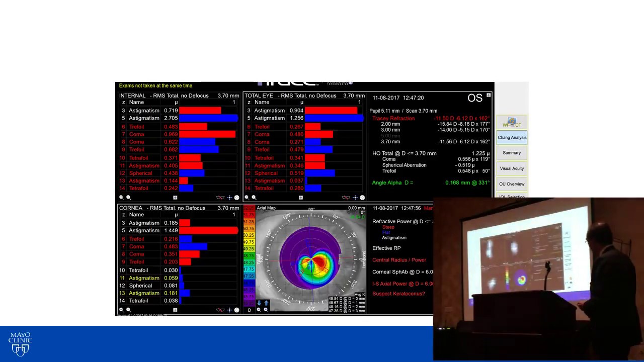
Task: Zoom out in the TOTAL EYE panel
Action: click(247, 198)
